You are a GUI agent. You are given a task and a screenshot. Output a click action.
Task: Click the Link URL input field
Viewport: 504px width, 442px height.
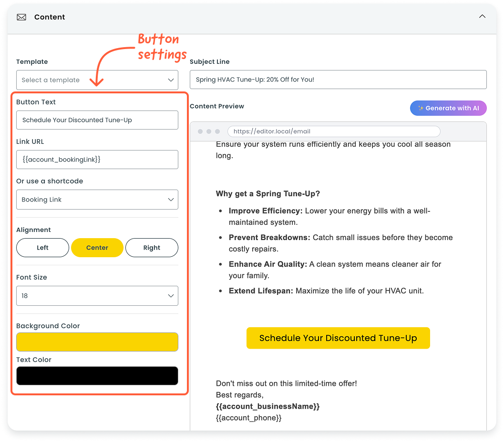click(97, 160)
